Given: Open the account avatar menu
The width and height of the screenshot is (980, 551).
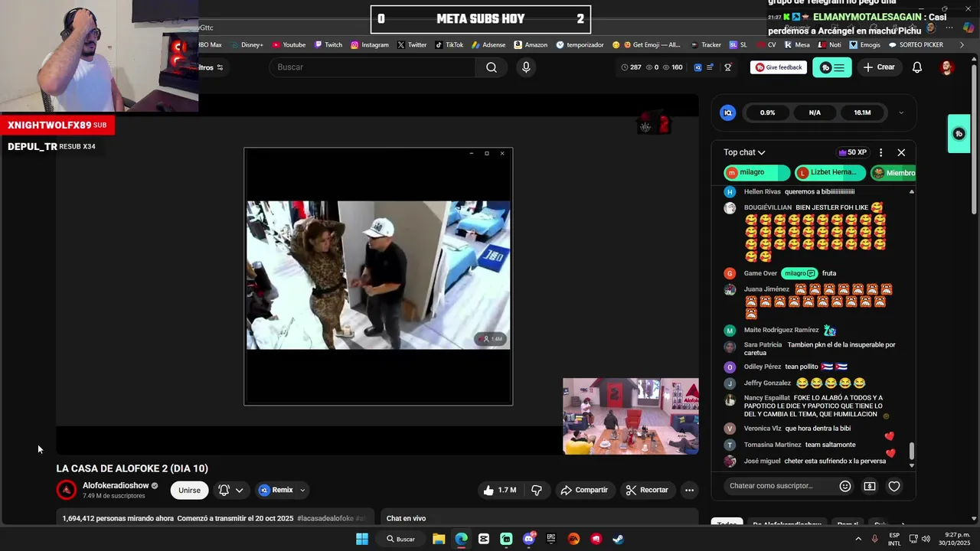Looking at the screenshot, I should click(947, 67).
